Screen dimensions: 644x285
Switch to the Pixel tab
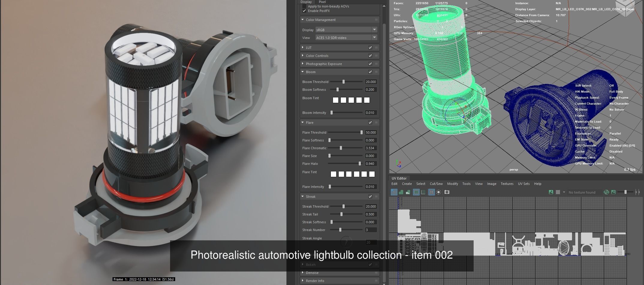322,2
